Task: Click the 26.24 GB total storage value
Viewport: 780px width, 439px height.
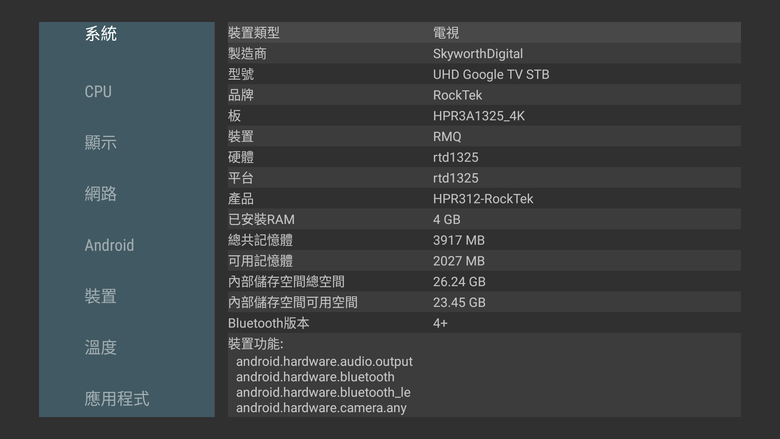Action: click(x=459, y=282)
